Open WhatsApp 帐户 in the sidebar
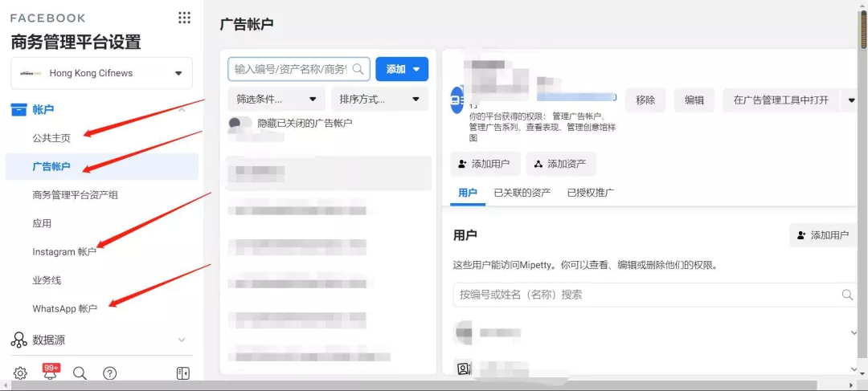 pyautogui.click(x=65, y=308)
